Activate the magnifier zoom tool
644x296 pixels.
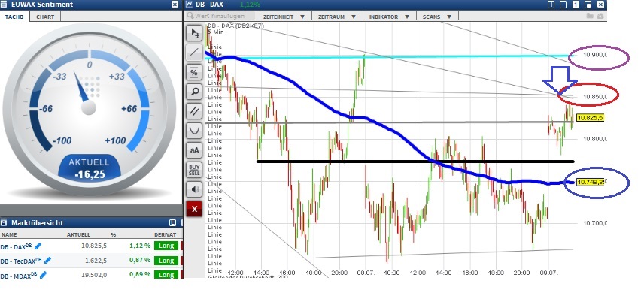pos(194,92)
